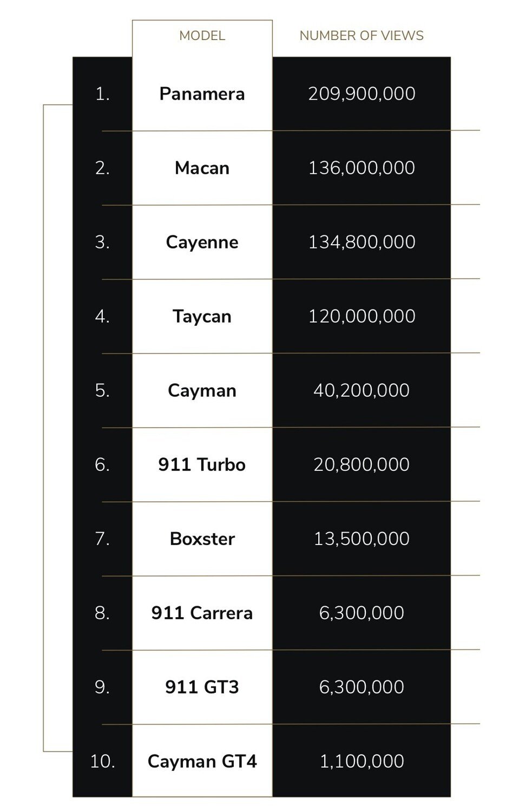Select the Cayman GT4 model cell
This screenshot has height=812, width=519.
point(202,761)
